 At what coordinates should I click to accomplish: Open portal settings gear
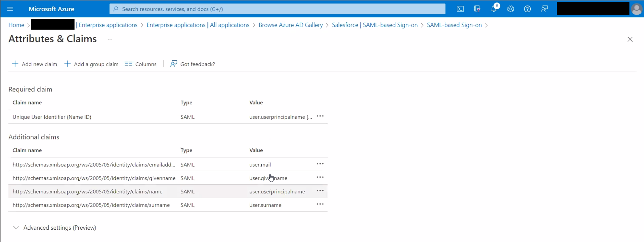(510, 9)
